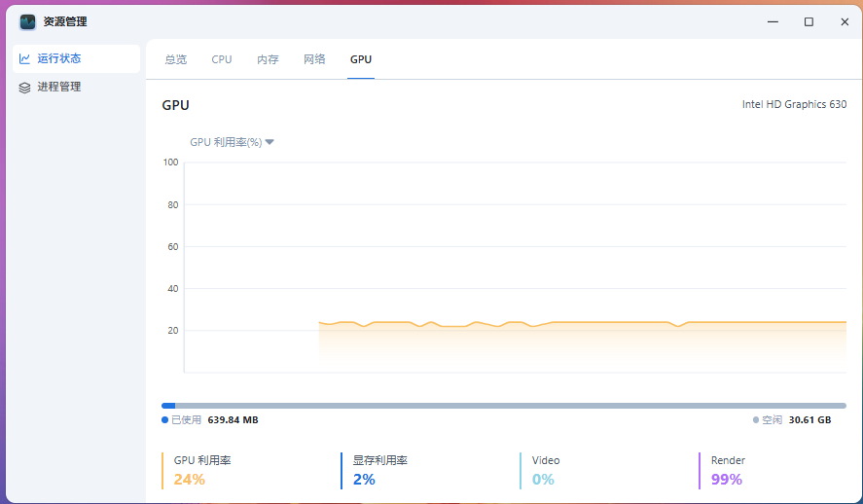Click the 639.84 MB used value

233,419
